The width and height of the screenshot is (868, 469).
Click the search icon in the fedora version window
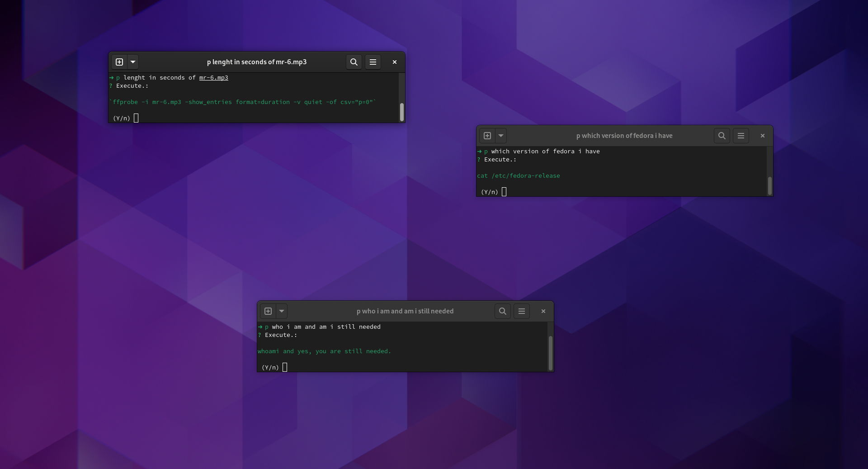tap(722, 136)
